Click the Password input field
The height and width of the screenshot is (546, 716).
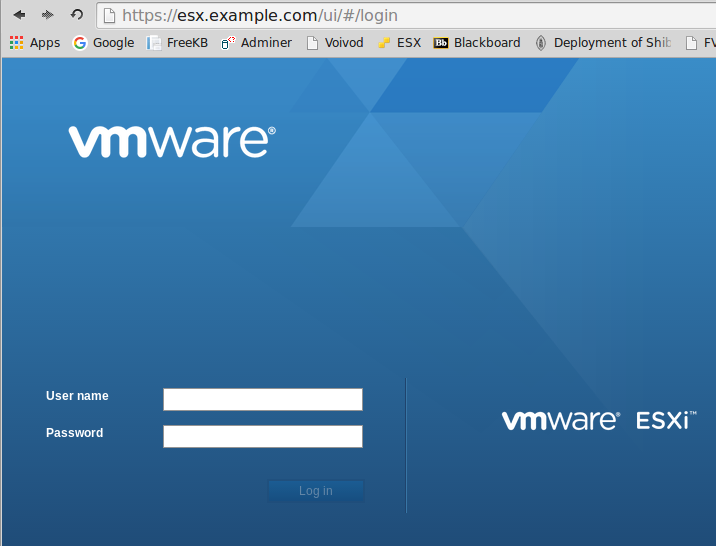(x=263, y=436)
